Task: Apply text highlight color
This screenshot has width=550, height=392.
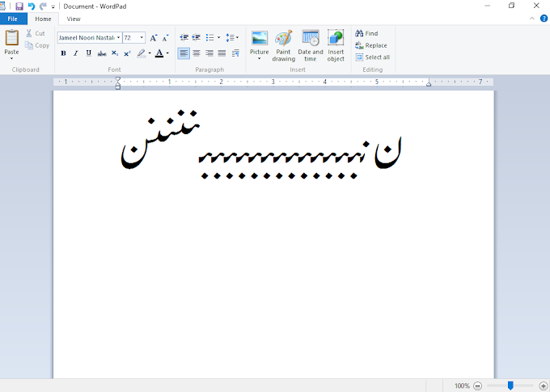Action: tap(141, 53)
